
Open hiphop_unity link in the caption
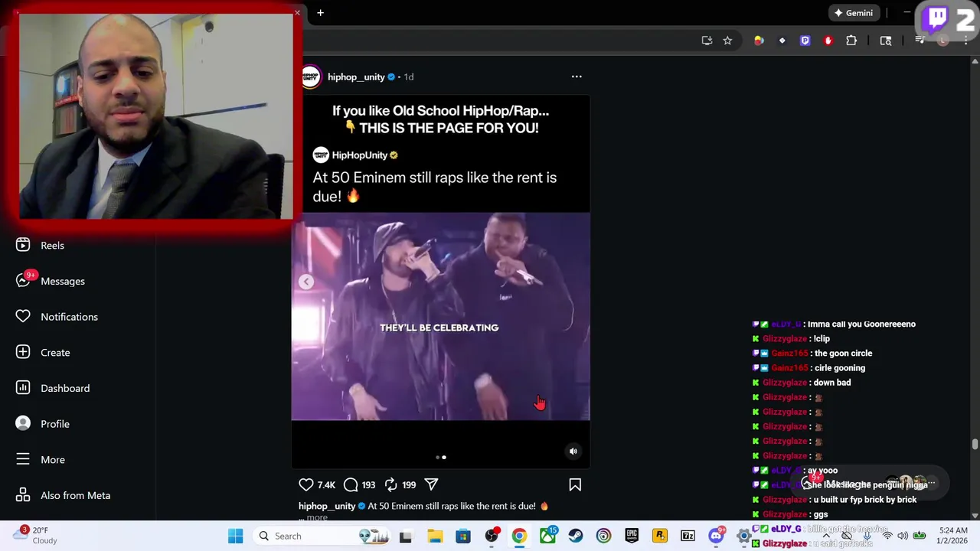coord(327,506)
